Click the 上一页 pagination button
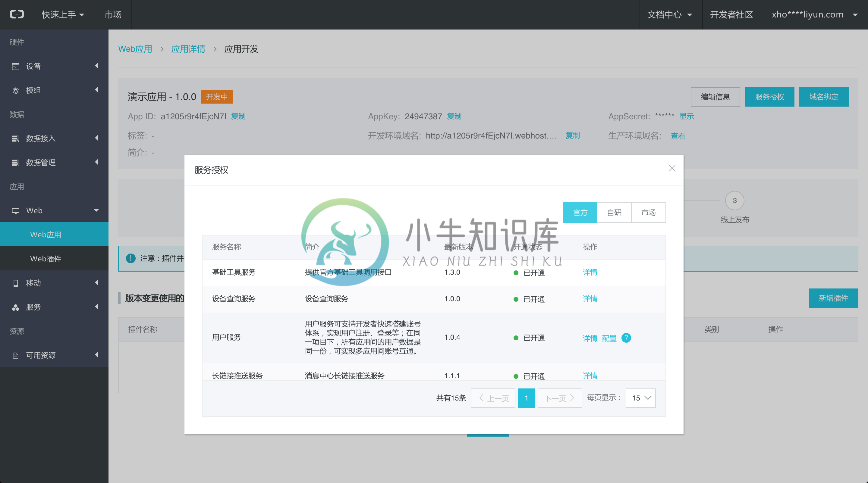Viewport: 868px width, 483px height. coord(493,398)
